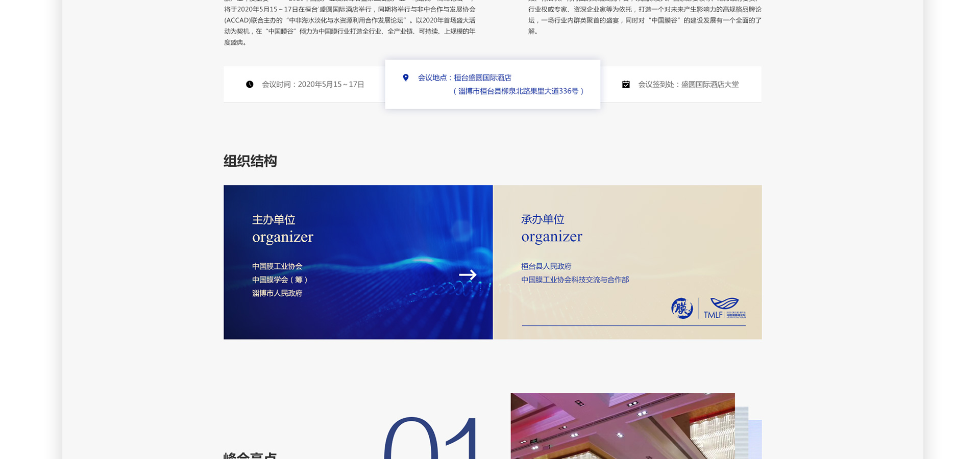Click 中国膜工业协会科技交流与合作部 entry
The width and height of the screenshot is (980, 459).
click(x=575, y=279)
